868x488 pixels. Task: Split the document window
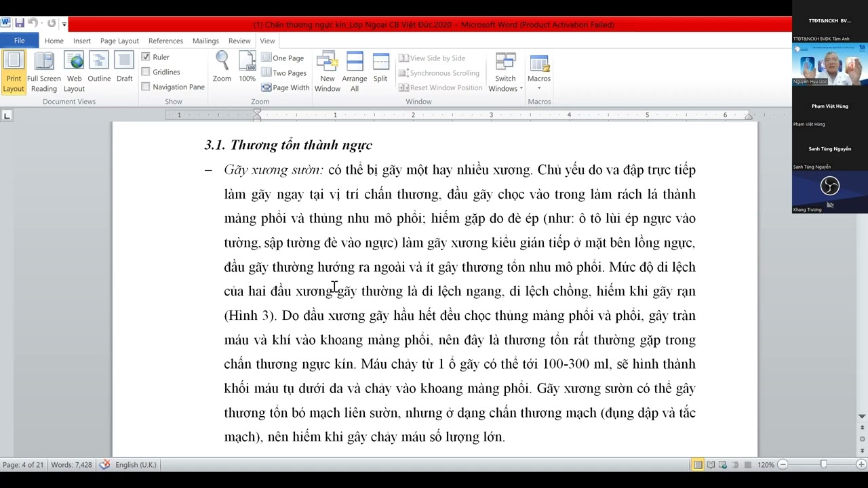(380, 68)
